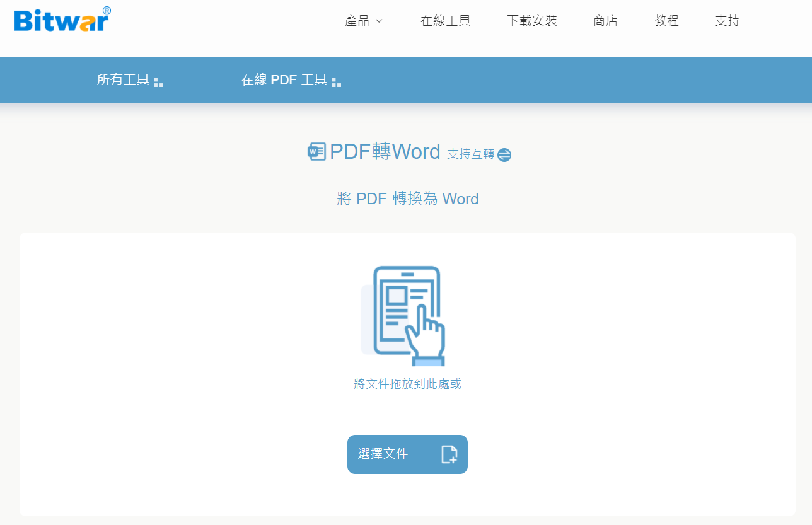Click the Word document icon beside the title
This screenshot has width=812, height=525.
[x=316, y=152]
